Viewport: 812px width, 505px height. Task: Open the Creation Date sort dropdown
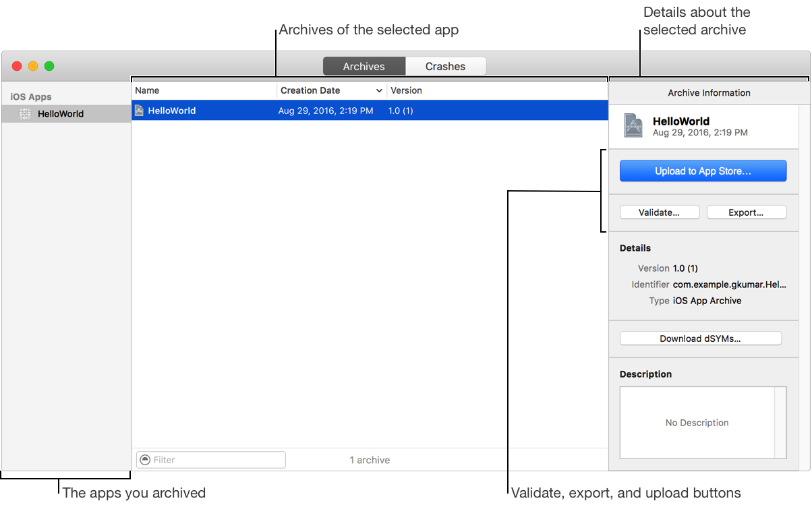tap(379, 90)
